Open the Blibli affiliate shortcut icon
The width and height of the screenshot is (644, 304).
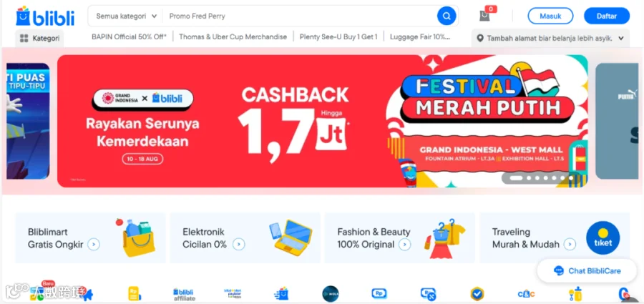(x=184, y=294)
